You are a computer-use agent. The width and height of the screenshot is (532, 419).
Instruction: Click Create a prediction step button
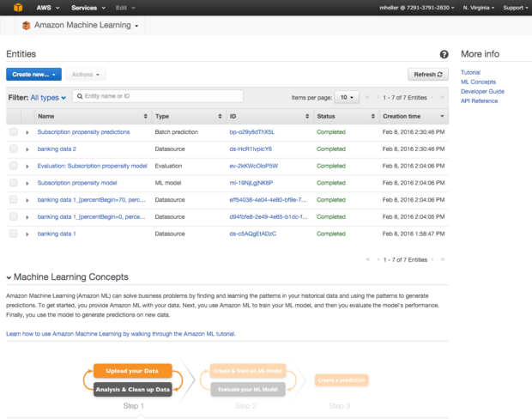342,380
